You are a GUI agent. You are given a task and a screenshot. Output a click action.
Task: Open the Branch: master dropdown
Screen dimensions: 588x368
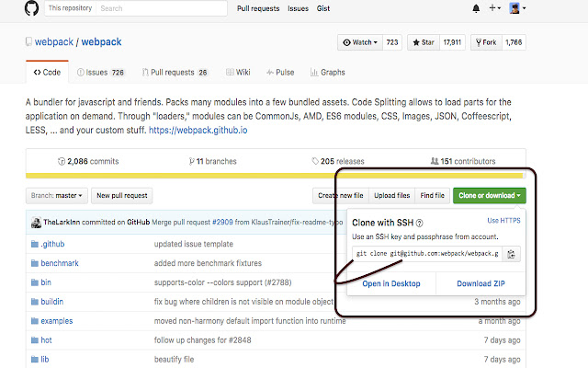coord(57,196)
